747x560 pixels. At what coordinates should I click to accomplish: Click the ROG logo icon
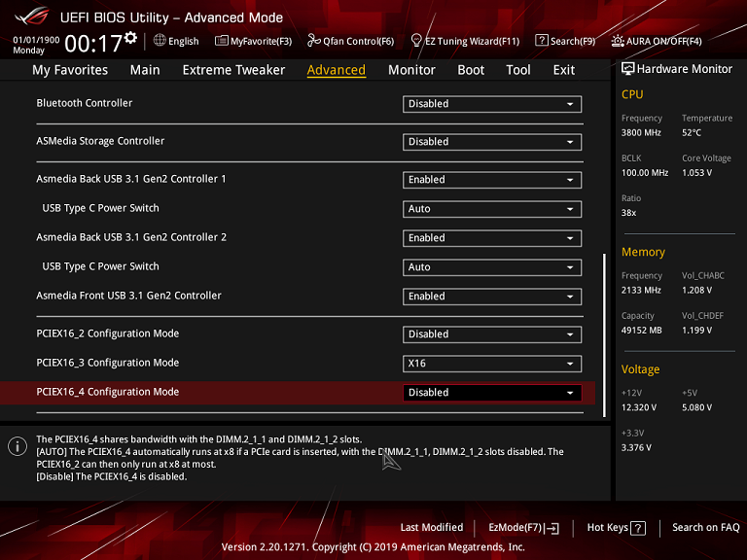click(32, 17)
